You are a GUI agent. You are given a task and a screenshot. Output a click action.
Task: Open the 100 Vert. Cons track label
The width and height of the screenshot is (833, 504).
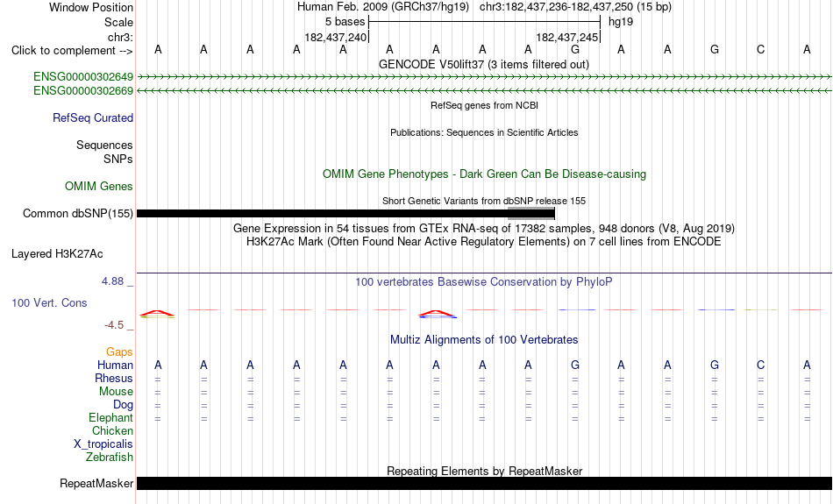(49, 302)
